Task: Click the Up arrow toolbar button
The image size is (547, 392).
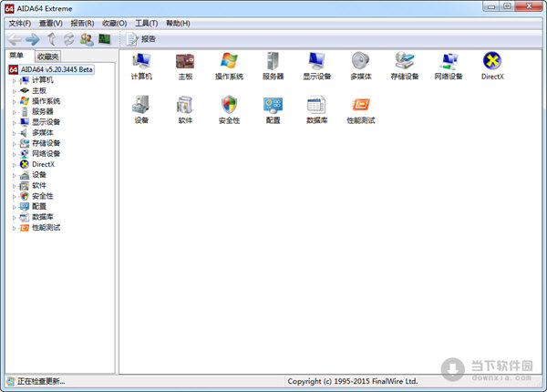Action: click(51, 39)
